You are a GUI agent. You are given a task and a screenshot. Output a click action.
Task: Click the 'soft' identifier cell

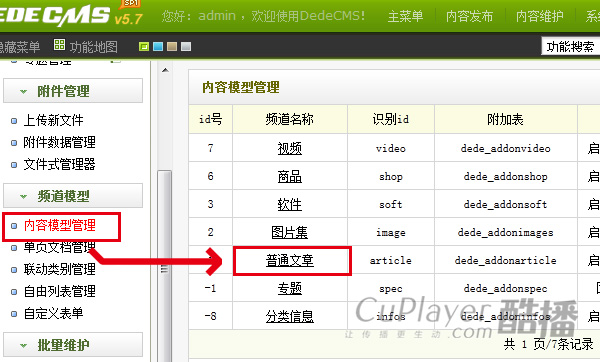[x=391, y=204]
